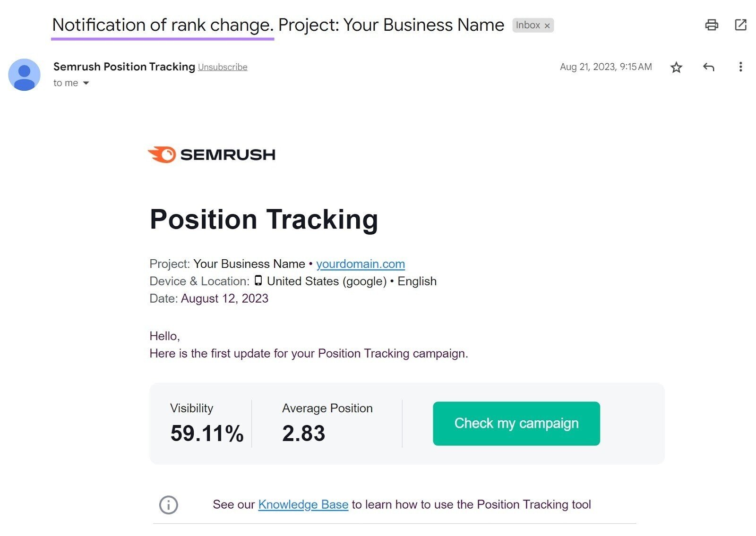Print the email
This screenshot has height=536, width=756.
[712, 25]
